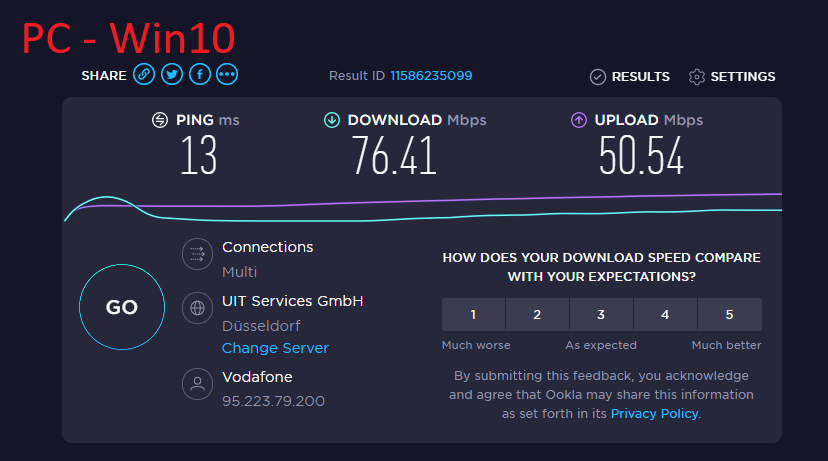Image resolution: width=828 pixels, height=461 pixels.
Task: Click the upload arrow icon
Action: coord(579,120)
